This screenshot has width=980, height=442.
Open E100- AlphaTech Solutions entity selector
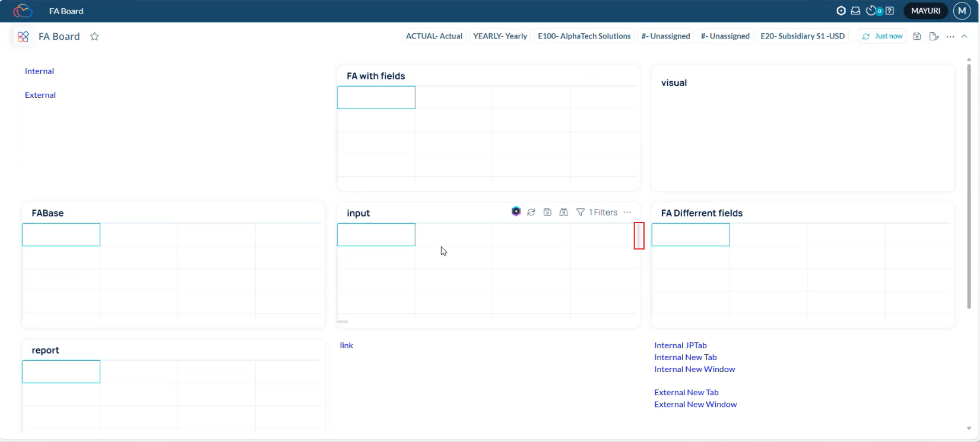pyautogui.click(x=584, y=36)
